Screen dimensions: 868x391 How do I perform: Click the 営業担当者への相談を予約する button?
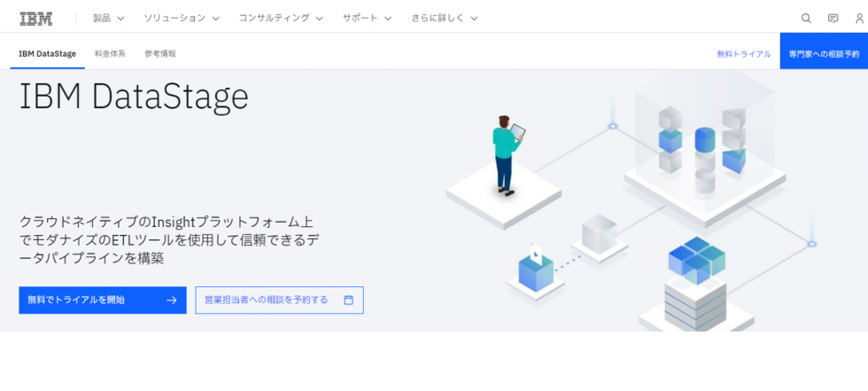(x=279, y=300)
